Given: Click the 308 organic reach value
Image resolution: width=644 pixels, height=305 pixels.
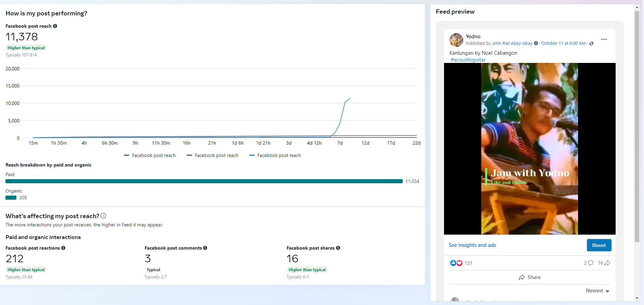Looking at the screenshot, I should [23, 198].
